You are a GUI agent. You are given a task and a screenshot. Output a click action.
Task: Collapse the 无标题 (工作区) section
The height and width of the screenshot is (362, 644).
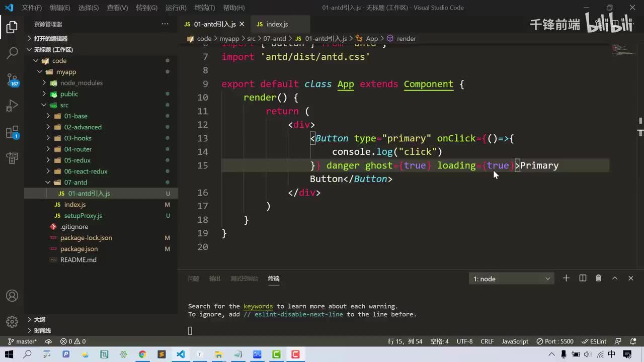[x=101, y=49]
